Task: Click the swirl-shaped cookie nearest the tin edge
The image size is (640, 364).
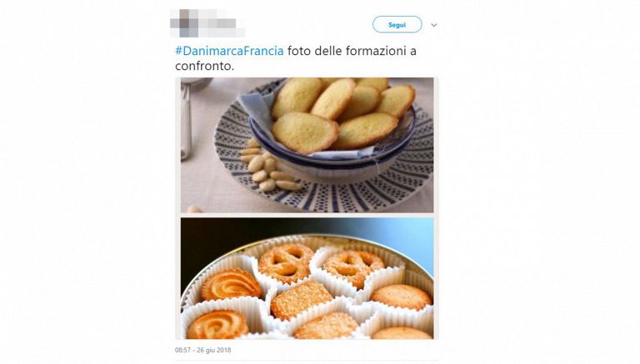Action: [231, 284]
